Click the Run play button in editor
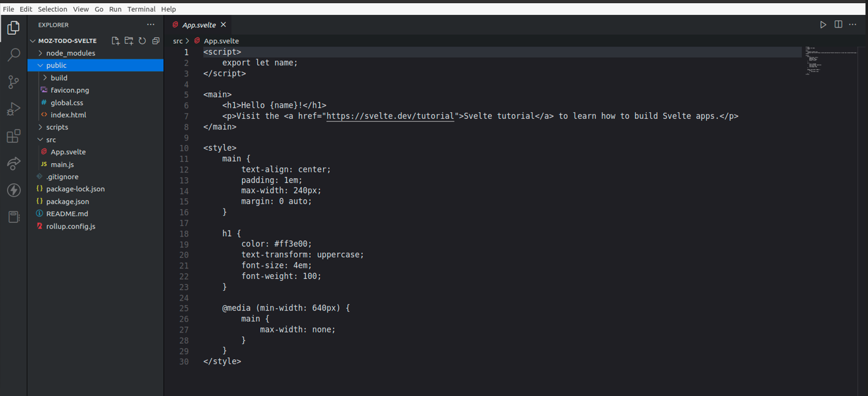 (x=823, y=25)
